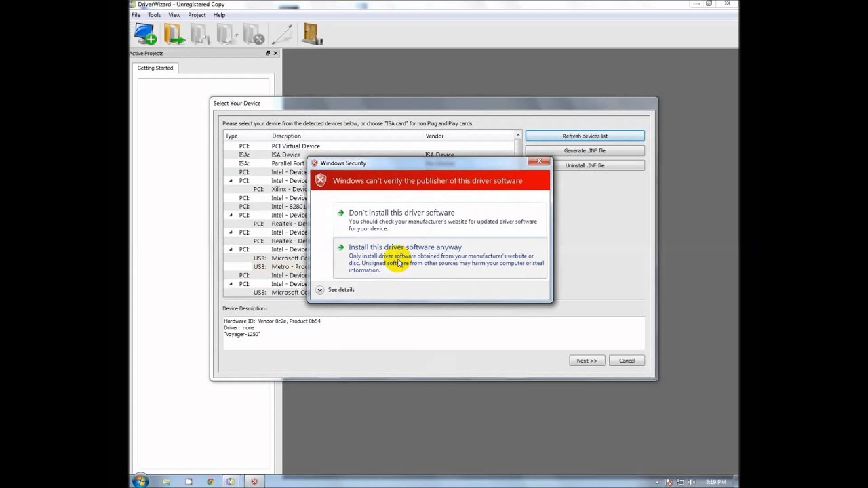Open the Help menu
868x488 pixels.
pyautogui.click(x=219, y=15)
